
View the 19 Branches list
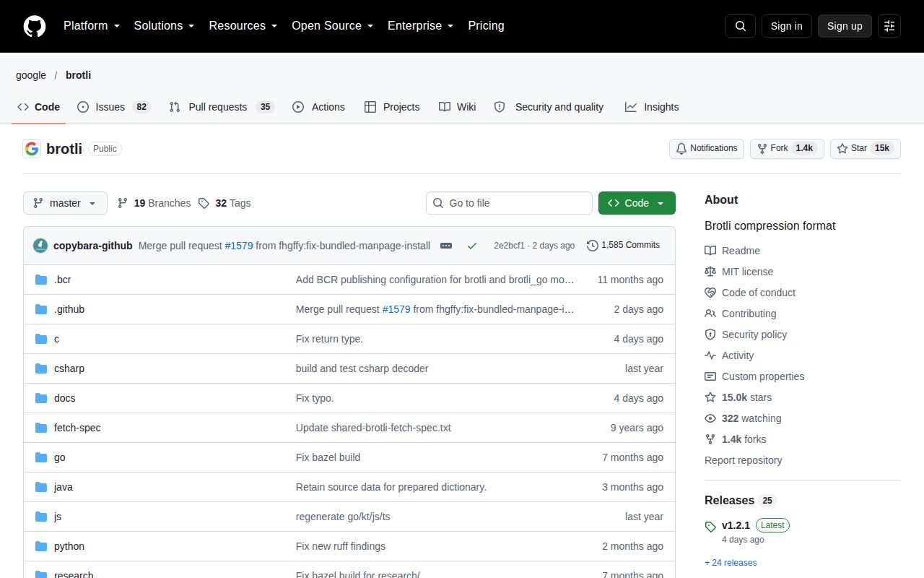click(x=154, y=203)
